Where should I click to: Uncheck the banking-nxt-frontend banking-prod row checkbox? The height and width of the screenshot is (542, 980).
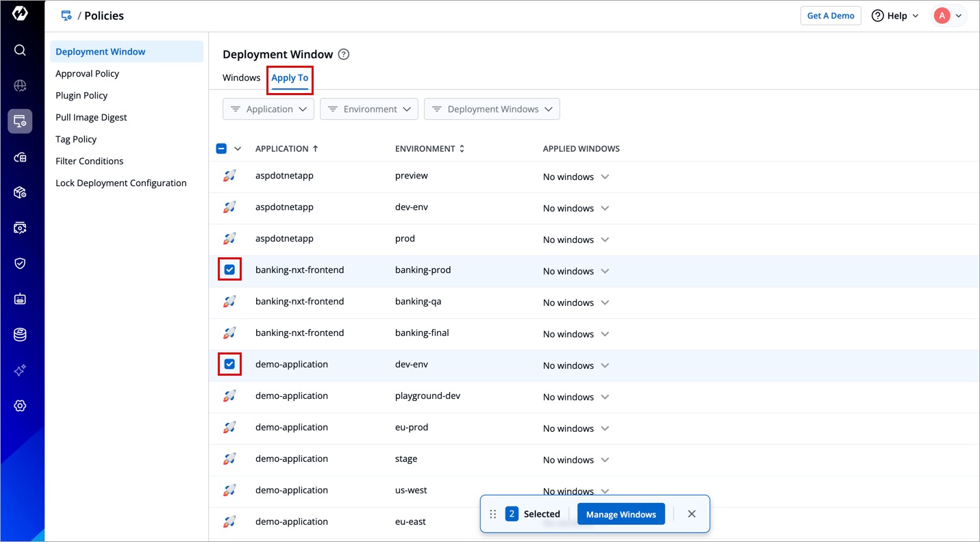point(229,270)
